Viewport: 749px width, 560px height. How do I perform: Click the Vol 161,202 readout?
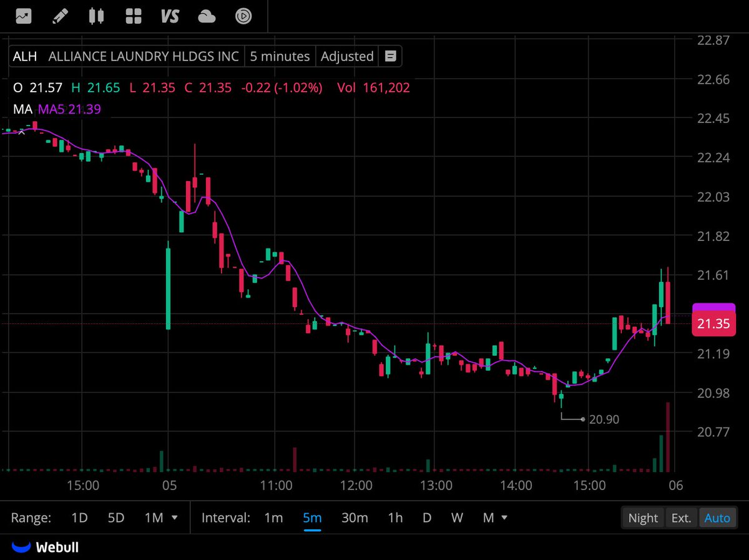click(x=374, y=87)
